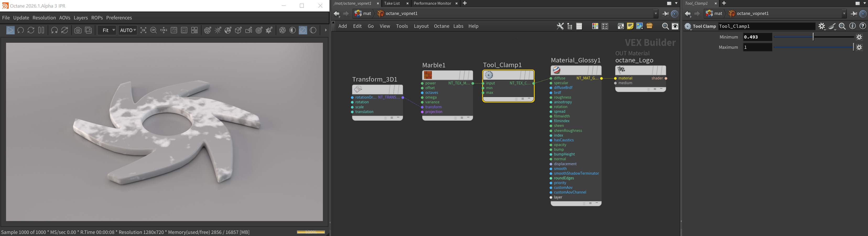Screen dimensions: 868x236
Task: Click the camera snapshot icon in IPR toolbar
Action: 78,30
